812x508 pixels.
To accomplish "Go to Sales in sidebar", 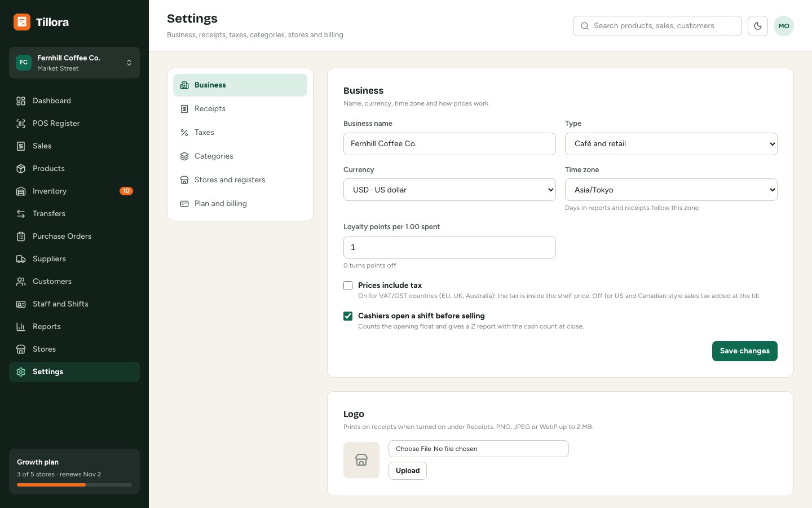I will tap(74, 146).
